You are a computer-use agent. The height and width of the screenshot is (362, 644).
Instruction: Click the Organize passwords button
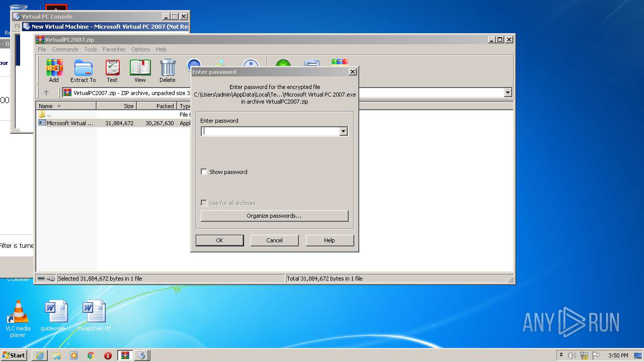point(274,216)
